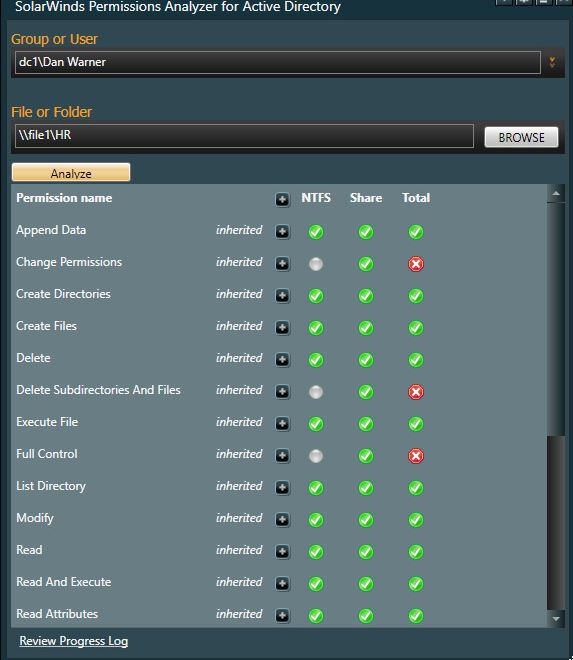Screen dimensions: 573x660
Task: Expand the Read And Execute row
Action: (283, 583)
